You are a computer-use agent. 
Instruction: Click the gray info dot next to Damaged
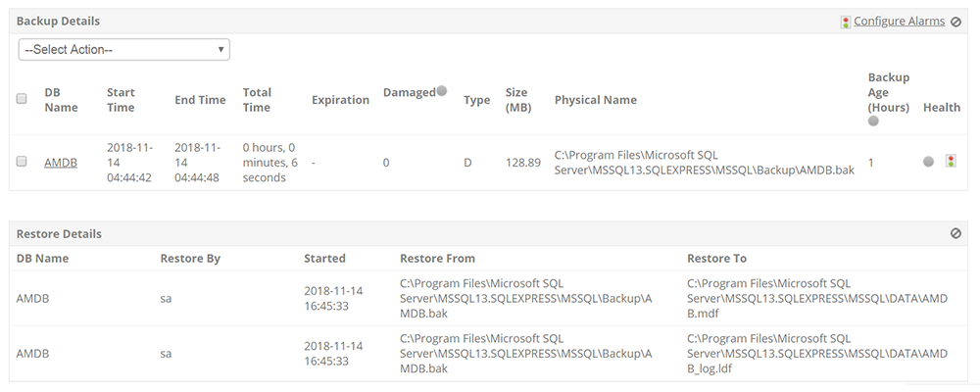tap(442, 91)
